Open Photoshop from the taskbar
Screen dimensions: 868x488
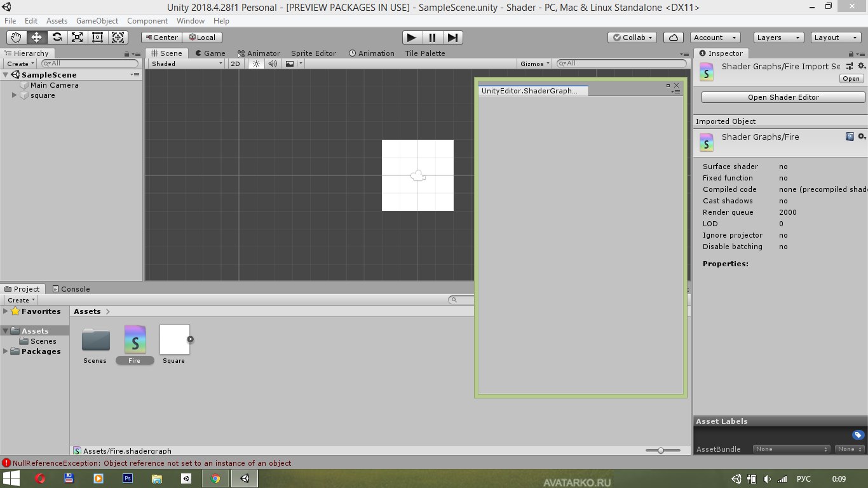coord(128,478)
